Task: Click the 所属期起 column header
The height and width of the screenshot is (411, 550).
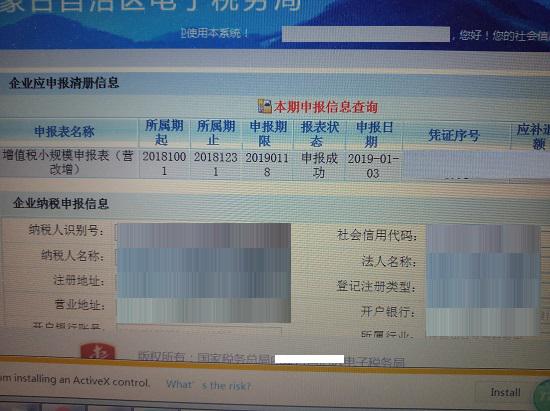Action: (x=164, y=133)
